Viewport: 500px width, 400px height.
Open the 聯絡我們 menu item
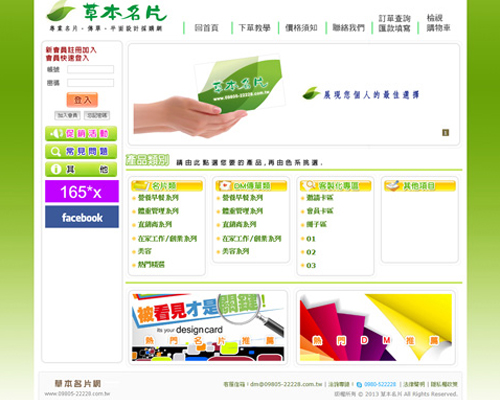(349, 28)
